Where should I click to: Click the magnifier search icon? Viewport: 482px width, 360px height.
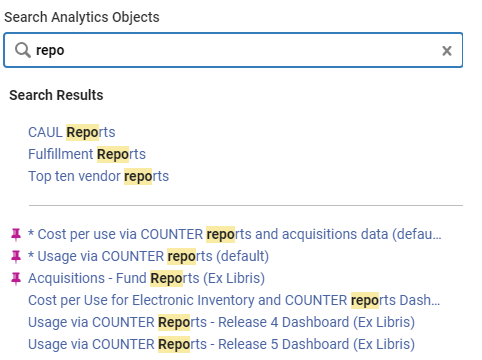(x=23, y=51)
